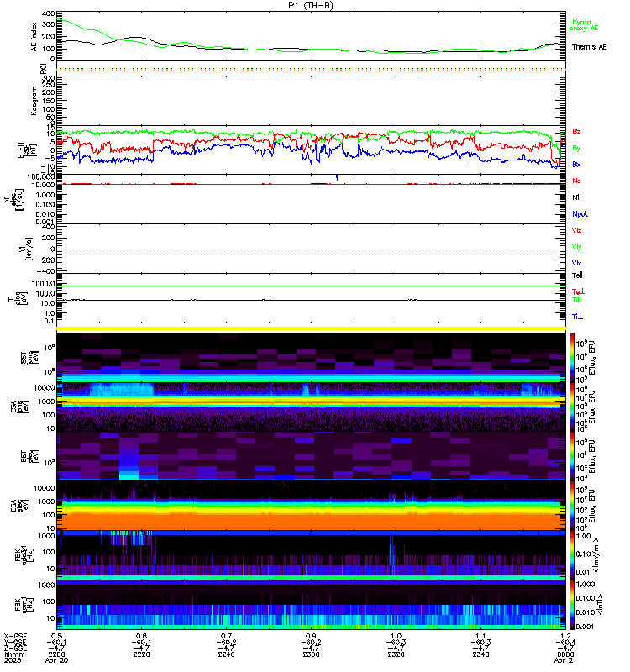
Task: Click the 2200 time tick label
Action: 56,654
